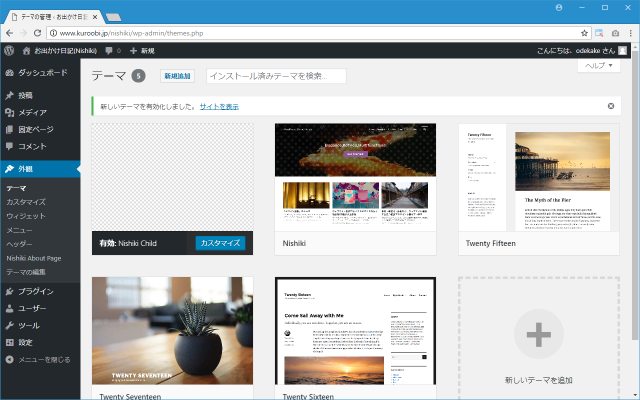640x400 pixels.
Task: Click the site info icon in the address bar
Action: [x=53, y=33]
